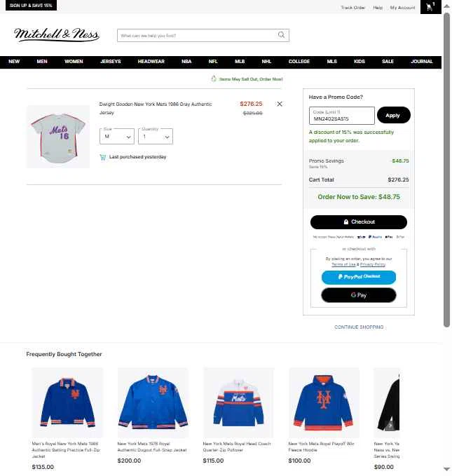Open the Track Order link
This screenshot has width=452, height=476.
click(x=352, y=8)
